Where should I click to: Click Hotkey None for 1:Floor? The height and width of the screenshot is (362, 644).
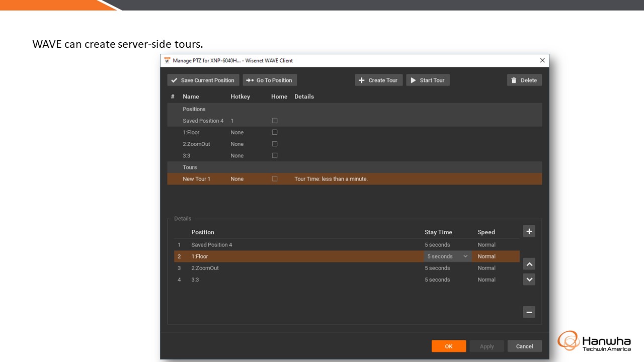tap(237, 132)
